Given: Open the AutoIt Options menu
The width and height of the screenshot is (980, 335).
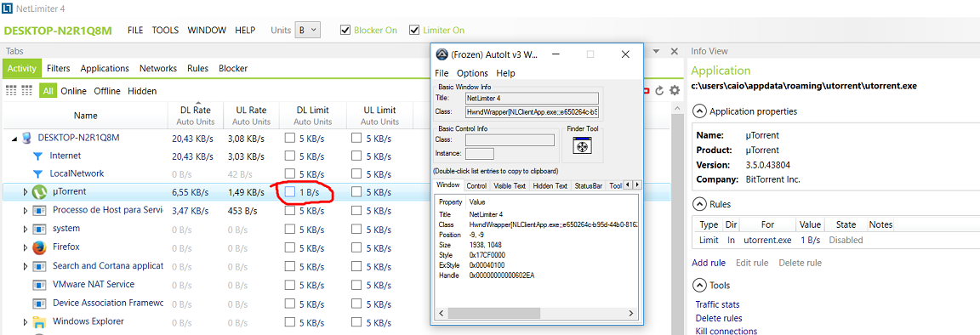Looking at the screenshot, I should (x=472, y=73).
